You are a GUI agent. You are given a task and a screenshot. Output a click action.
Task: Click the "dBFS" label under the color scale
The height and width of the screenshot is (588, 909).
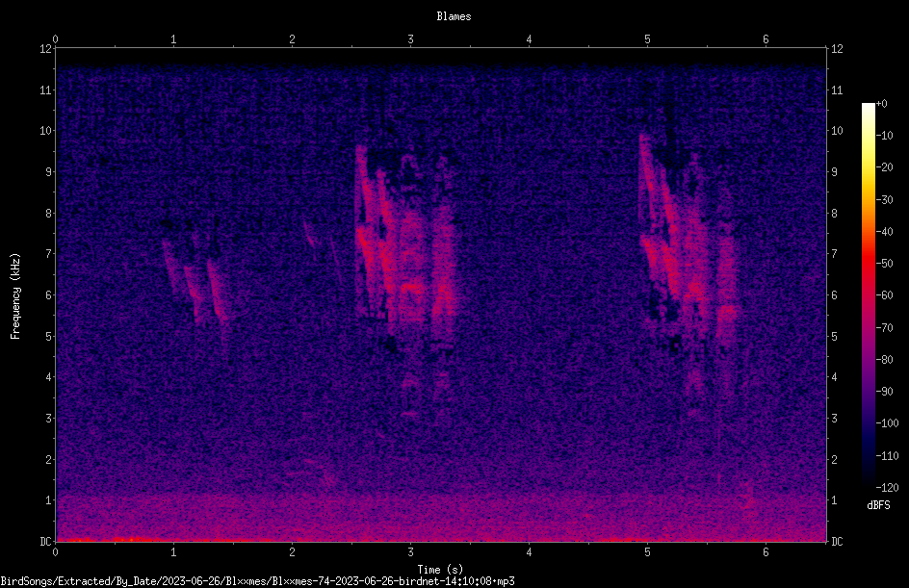[x=878, y=505]
